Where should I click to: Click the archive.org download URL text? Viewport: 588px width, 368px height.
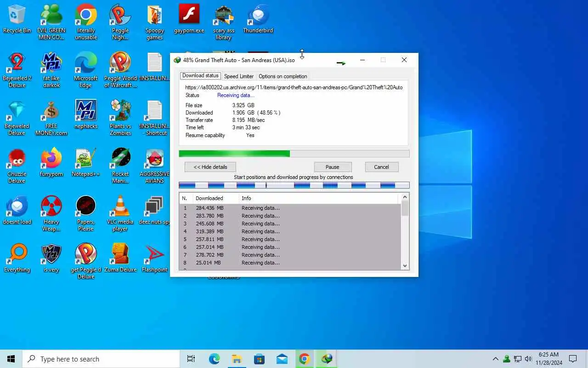pos(294,87)
